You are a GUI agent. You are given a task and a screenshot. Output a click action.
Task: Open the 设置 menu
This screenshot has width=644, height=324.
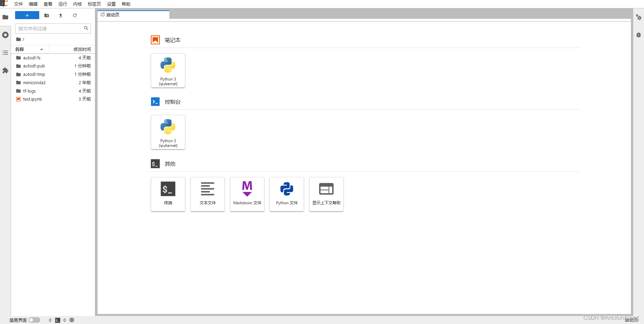[x=111, y=4]
